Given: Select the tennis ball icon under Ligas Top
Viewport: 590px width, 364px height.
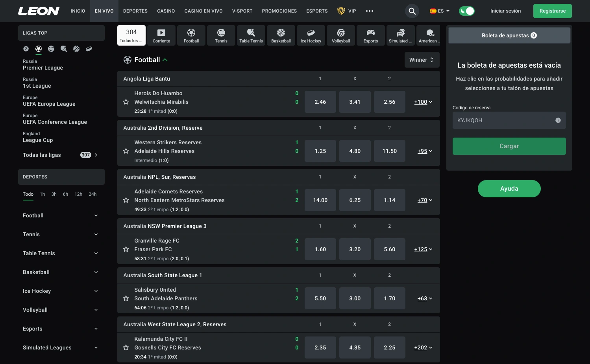Looking at the screenshot, I should 51,49.
